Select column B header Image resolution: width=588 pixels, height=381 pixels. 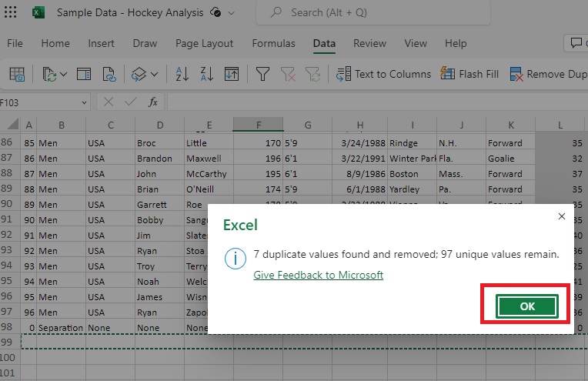[x=61, y=125]
